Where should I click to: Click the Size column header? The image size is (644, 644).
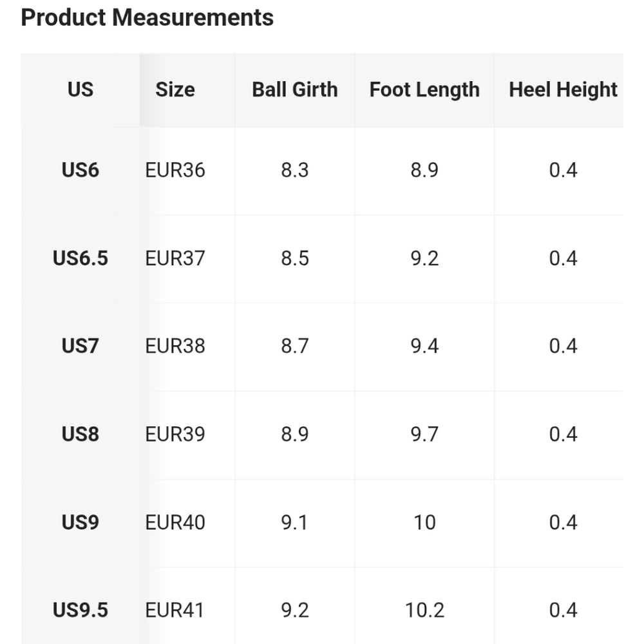[x=175, y=90]
